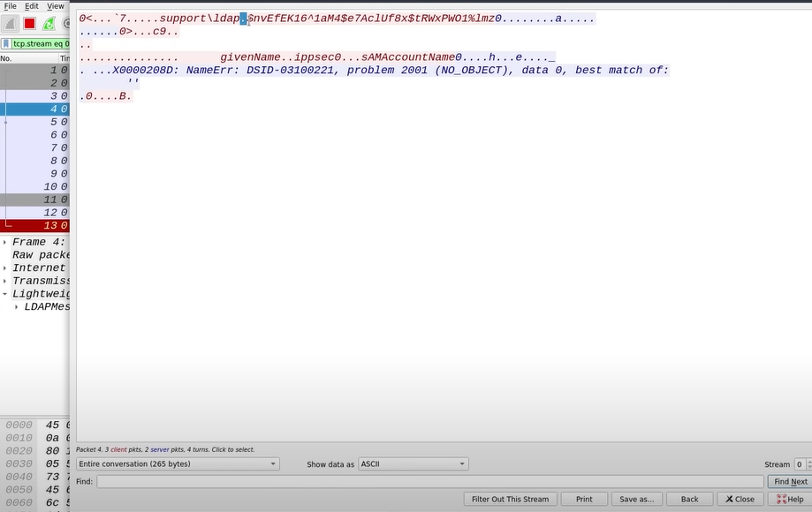Select packet number 5 row
The height and width of the screenshot is (512, 812).
[34, 122]
